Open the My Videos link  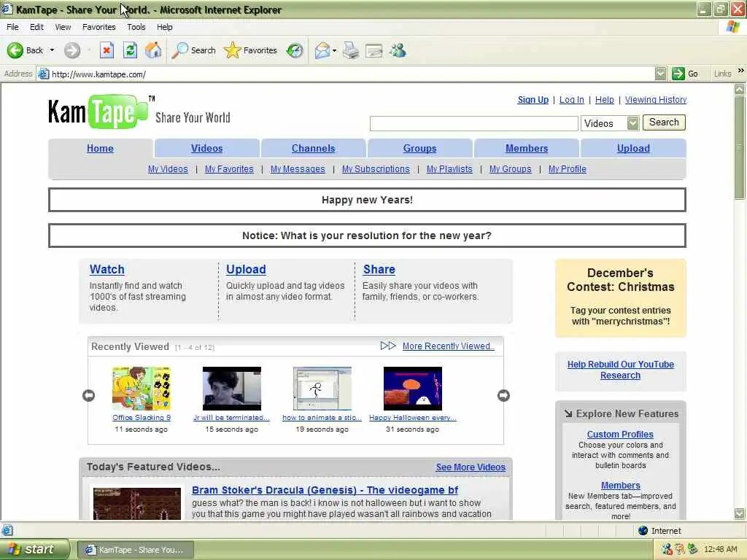[168, 169]
